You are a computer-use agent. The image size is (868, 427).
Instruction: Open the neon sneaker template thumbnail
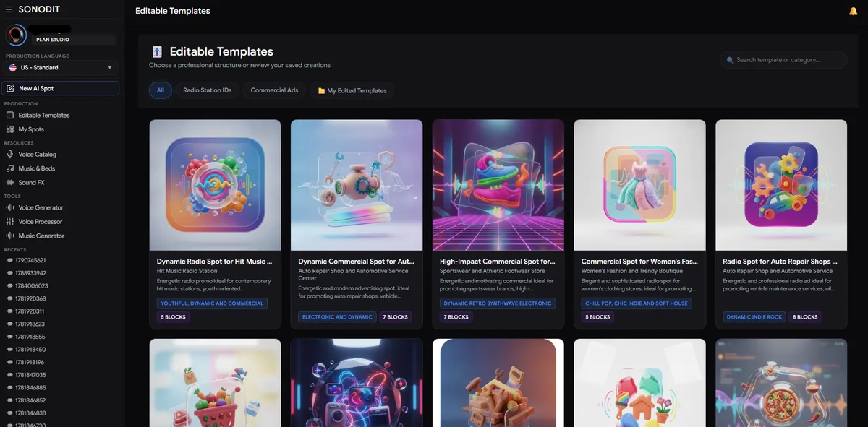[498, 185]
